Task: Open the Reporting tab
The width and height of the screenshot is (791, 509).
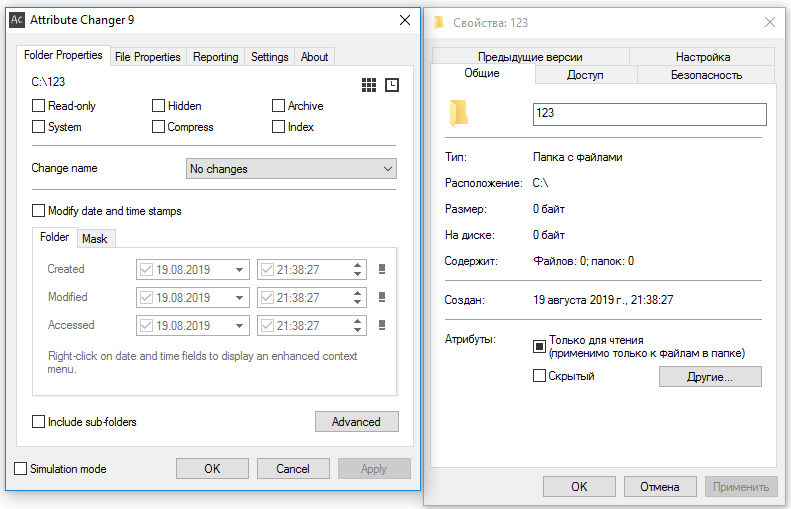Action: click(x=215, y=57)
